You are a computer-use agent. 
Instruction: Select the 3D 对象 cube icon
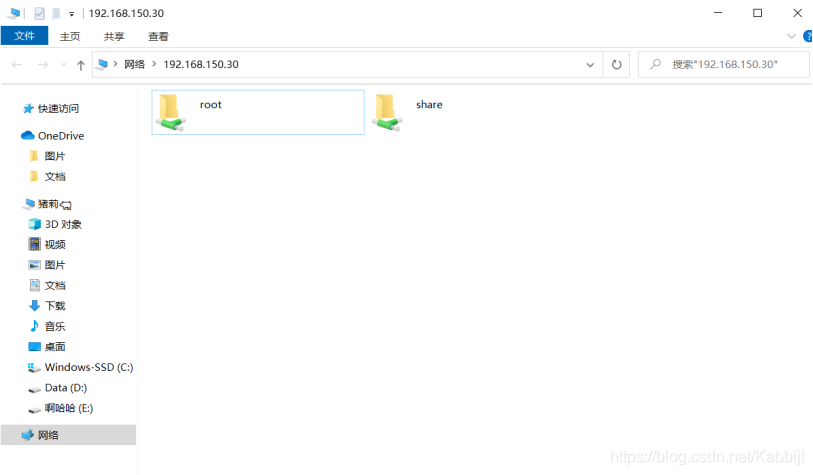click(35, 224)
